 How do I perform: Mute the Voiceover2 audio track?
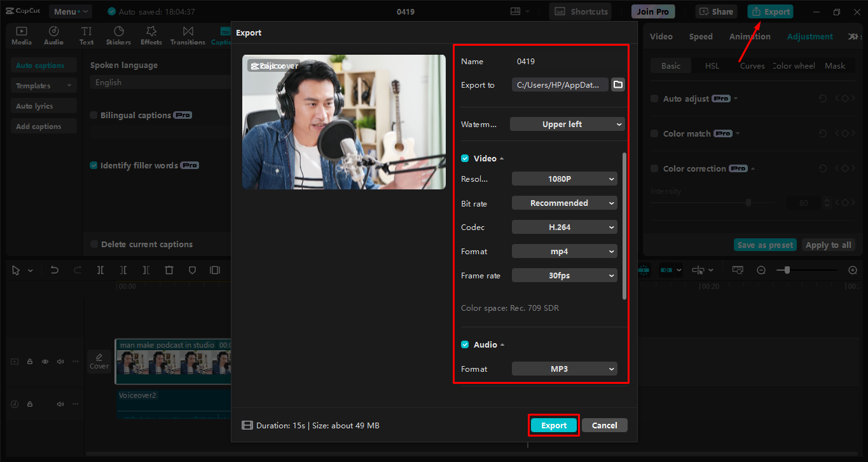click(x=60, y=404)
